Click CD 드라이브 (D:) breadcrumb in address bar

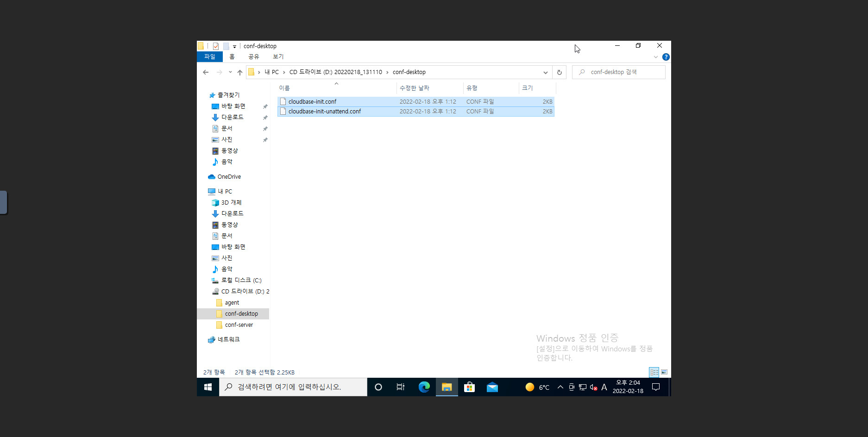[336, 72]
